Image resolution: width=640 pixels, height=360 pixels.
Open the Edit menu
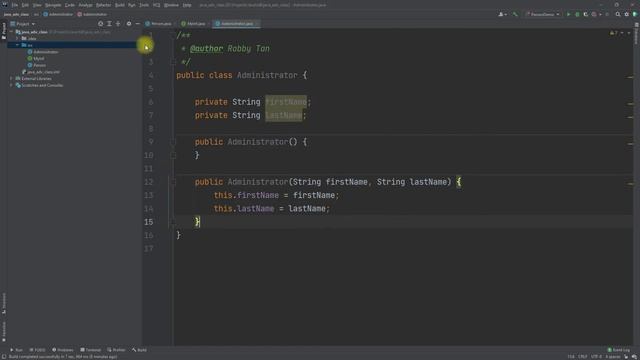(x=25, y=5)
